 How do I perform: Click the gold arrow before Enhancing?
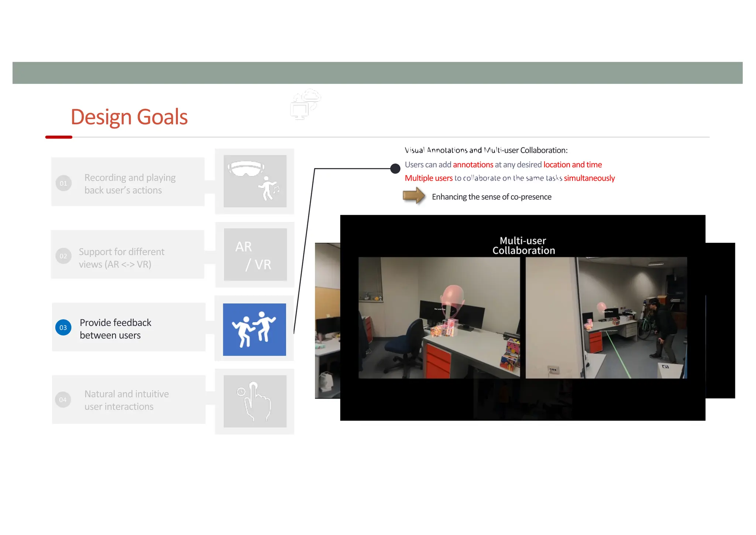coord(414,195)
